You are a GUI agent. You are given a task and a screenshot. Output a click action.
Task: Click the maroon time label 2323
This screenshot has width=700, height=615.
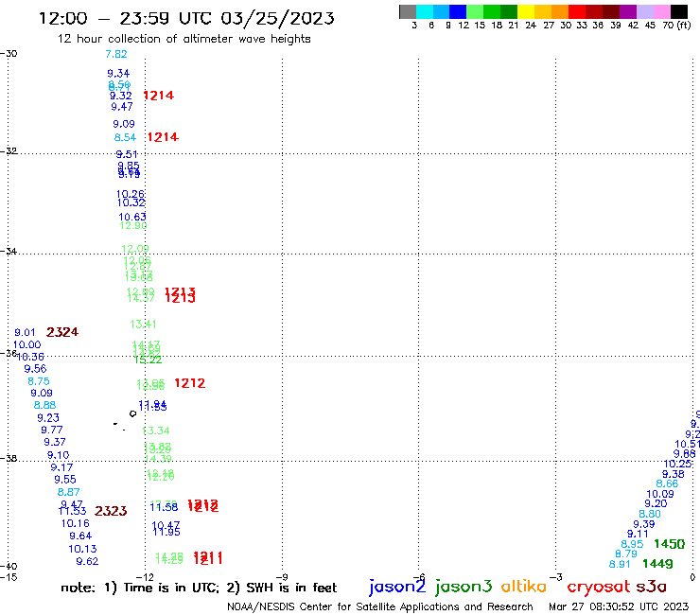coord(111,511)
